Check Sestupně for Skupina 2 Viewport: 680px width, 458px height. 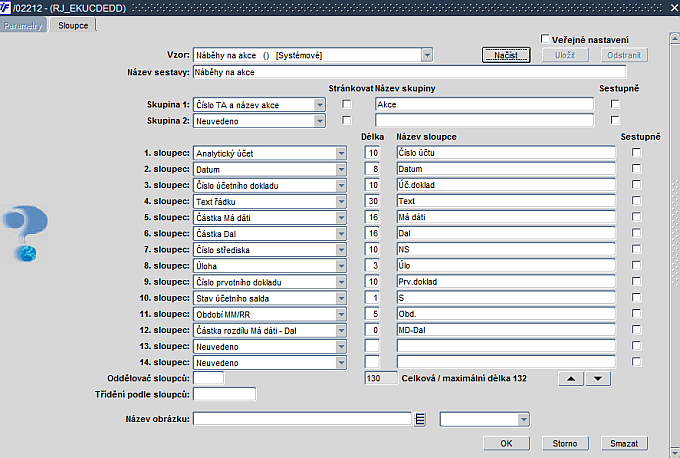pyautogui.click(x=615, y=120)
